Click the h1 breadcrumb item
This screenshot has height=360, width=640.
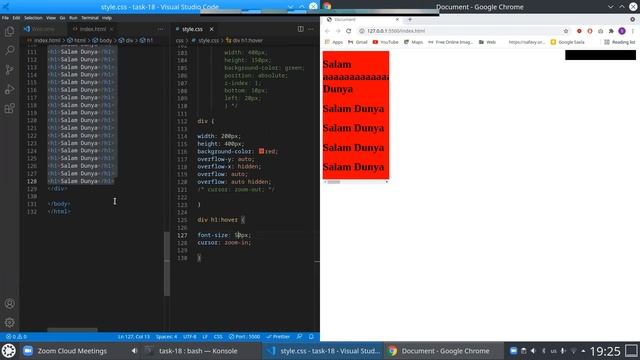coord(147,40)
